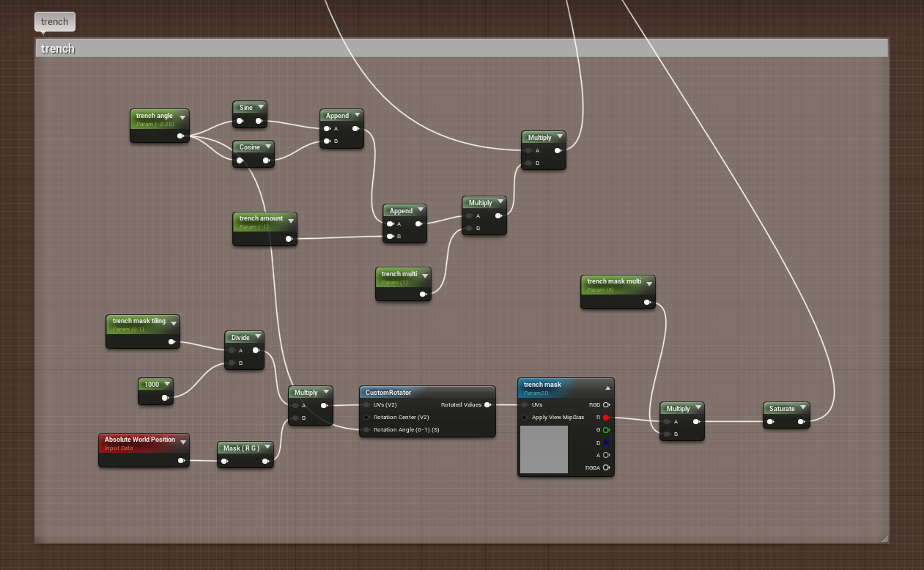Collapse the Mask (R G) node arrow
The image size is (924, 570).
pos(267,448)
